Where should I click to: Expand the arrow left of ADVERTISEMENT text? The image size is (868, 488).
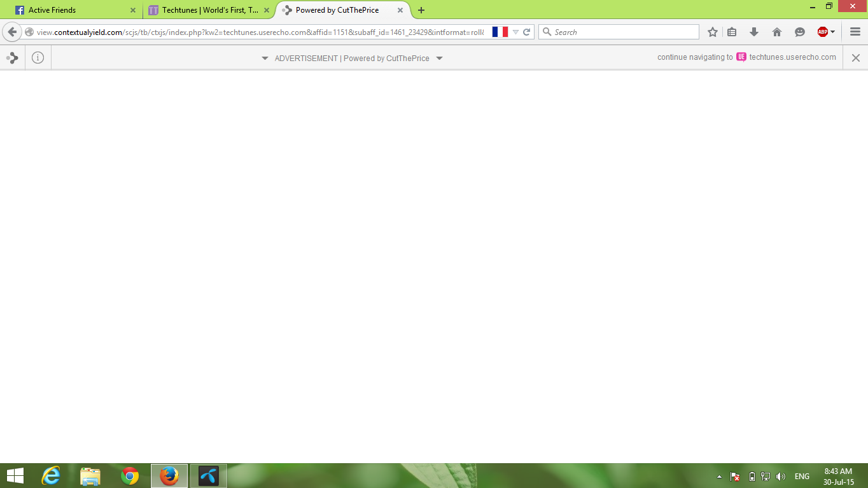[265, 59]
